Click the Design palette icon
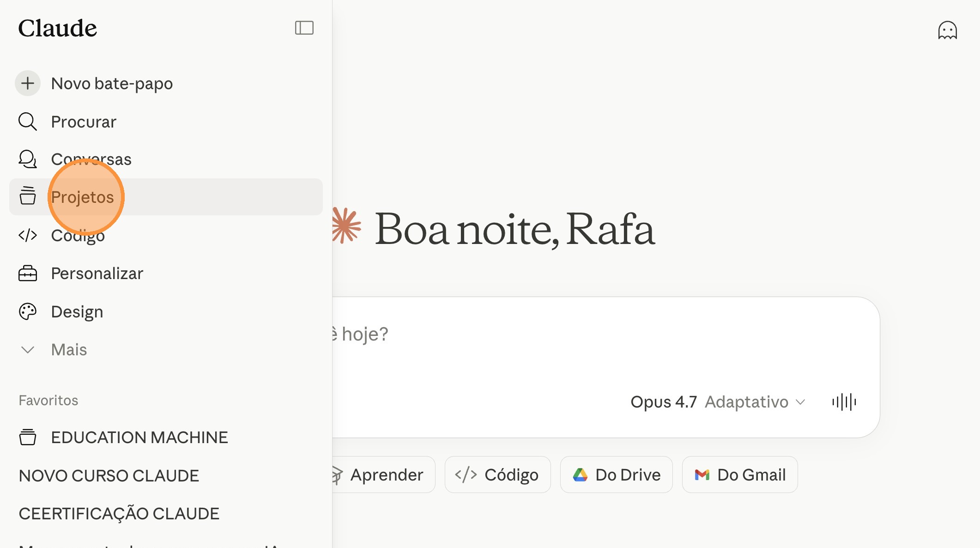This screenshot has height=548, width=980. [x=28, y=311]
